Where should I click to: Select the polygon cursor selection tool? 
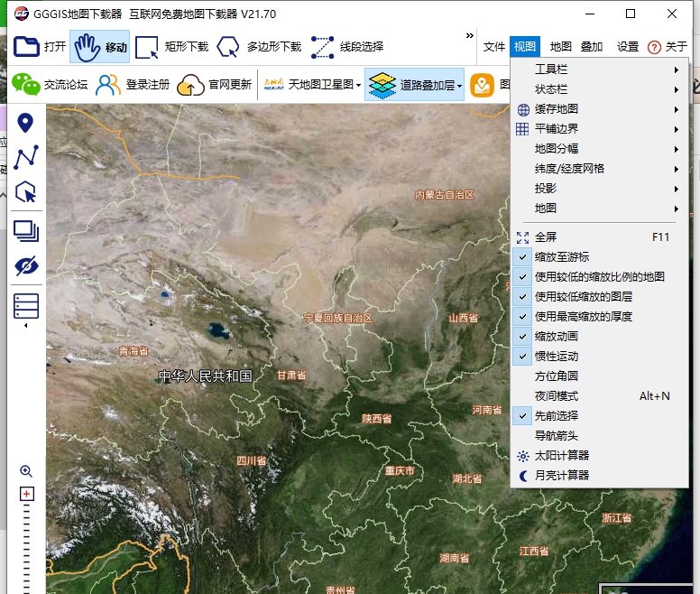point(26,192)
